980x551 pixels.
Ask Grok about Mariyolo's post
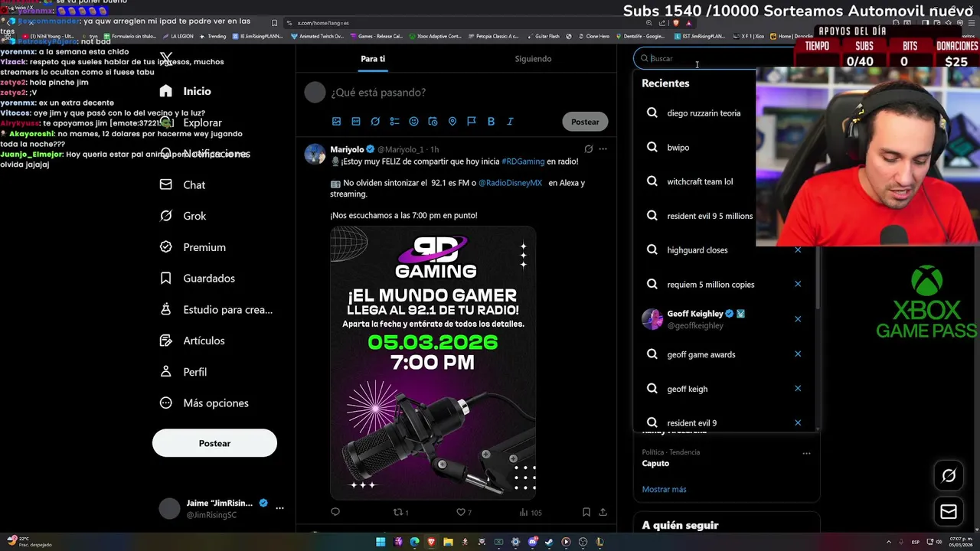588,149
